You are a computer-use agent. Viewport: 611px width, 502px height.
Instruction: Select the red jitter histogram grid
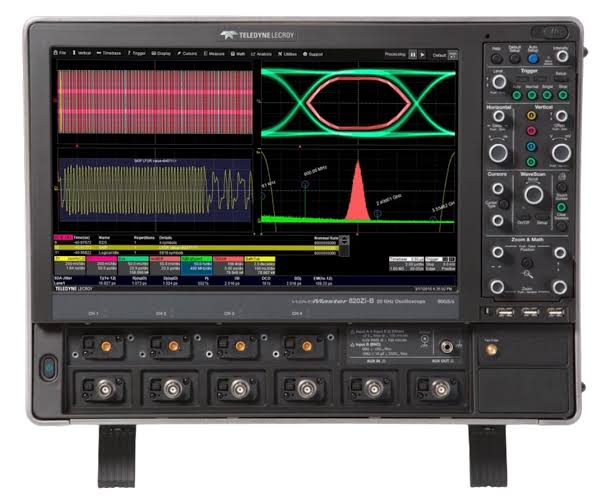pos(358,191)
